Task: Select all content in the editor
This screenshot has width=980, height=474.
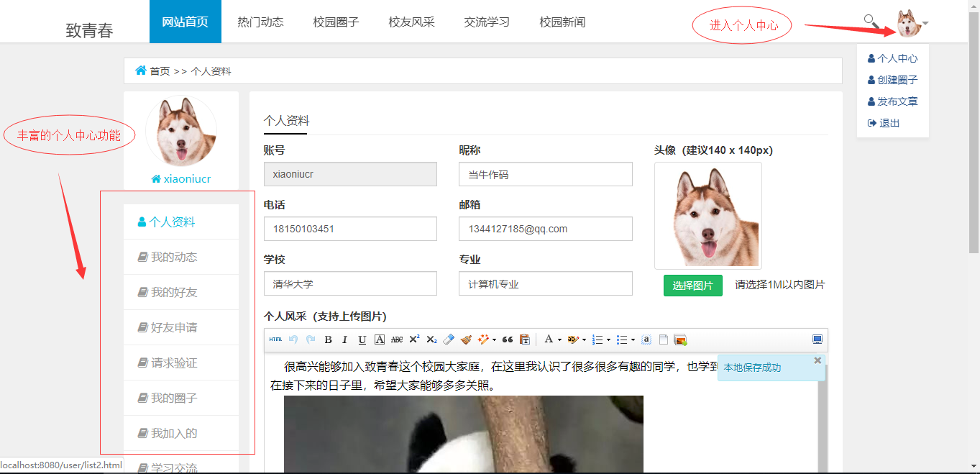Action: 646,339
